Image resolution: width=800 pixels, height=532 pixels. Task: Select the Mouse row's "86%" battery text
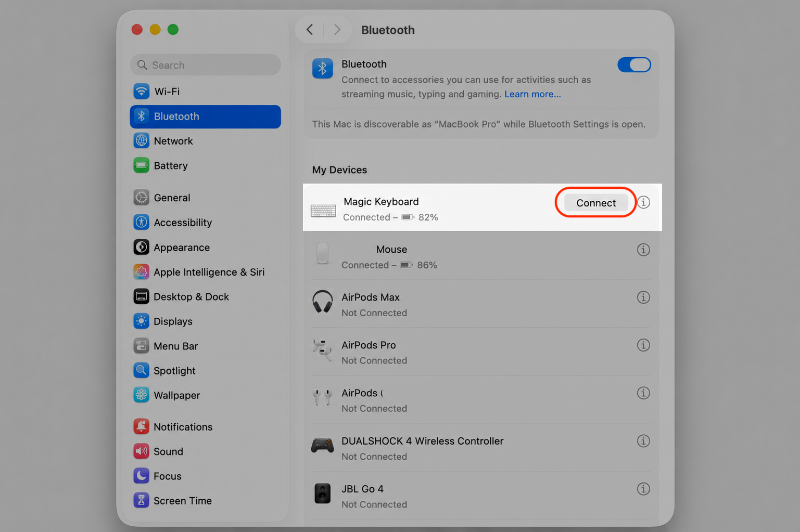[427, 265]
